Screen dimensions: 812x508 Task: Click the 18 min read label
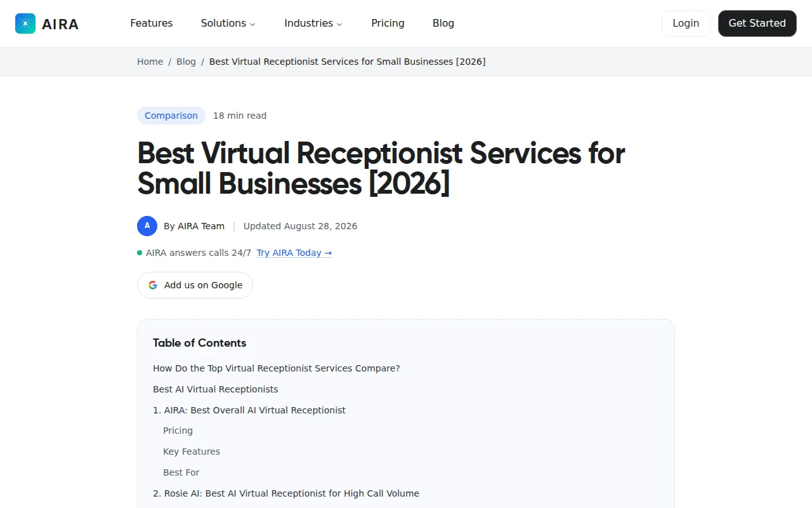coord(240,116)
